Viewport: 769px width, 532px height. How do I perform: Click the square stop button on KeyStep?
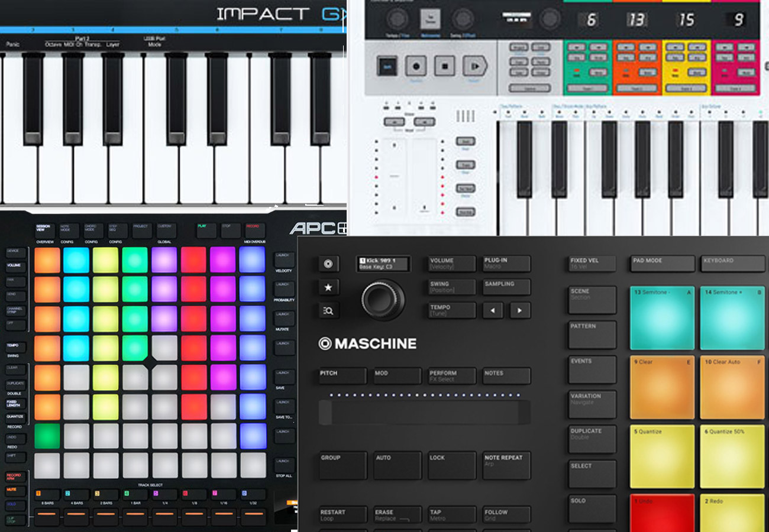(x=444, y=66)
